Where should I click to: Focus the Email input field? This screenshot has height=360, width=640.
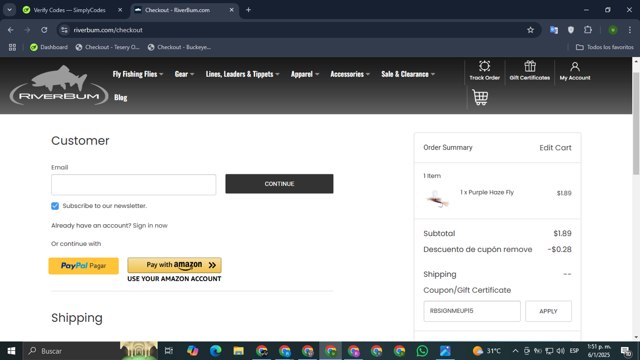[x=133, y=184]
